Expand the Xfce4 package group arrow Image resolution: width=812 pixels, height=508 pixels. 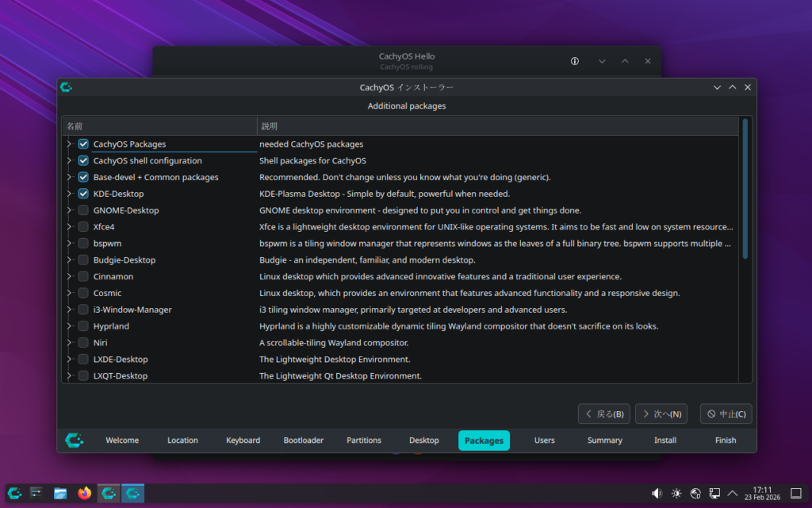[x=70, y=227]
